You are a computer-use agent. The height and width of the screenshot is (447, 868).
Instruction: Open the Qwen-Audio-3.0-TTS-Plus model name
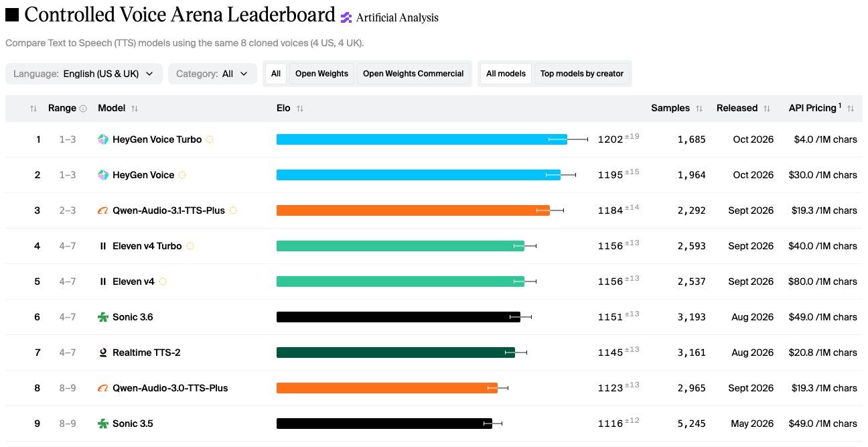pyautogui.click(x=170, y=388)
